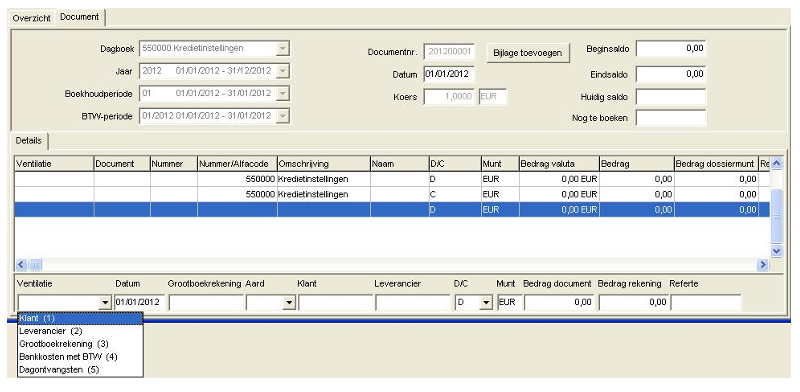The width and height of the screenshot is (800, 392).
Task: Click the Bedrag rekening field
Action: (634, 302)
